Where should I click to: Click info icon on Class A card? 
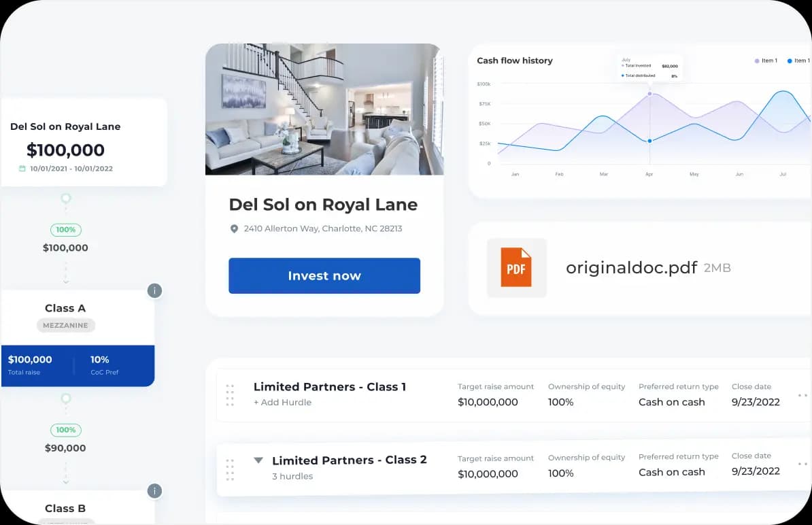click(154, 291)
